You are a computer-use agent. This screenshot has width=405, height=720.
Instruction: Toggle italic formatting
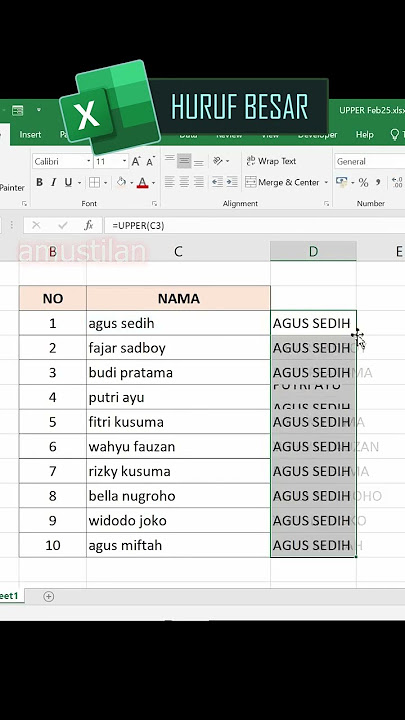54,183
